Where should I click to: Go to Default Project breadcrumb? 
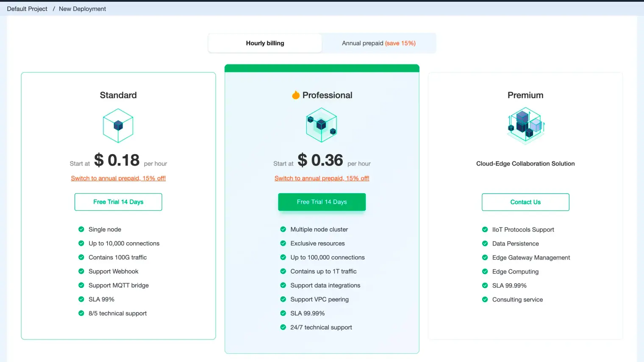pyautogui.click(x=27, y=9)
